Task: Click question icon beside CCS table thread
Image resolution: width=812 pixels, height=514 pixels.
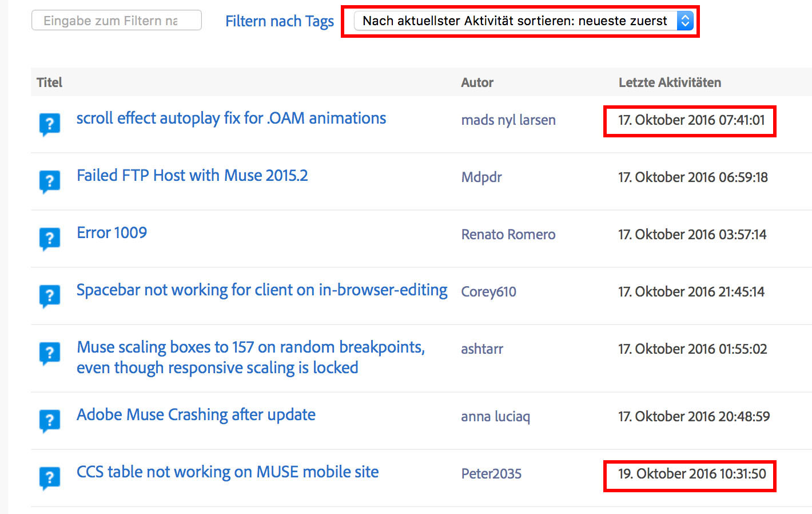Action: pos(50,478)
